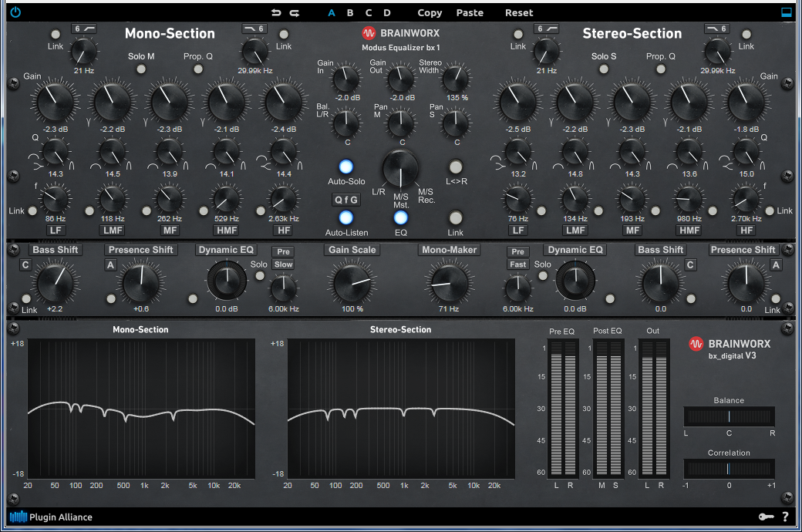Click the Correlation meter display
This screenshot has width=802, height=532.
point(729,469)
